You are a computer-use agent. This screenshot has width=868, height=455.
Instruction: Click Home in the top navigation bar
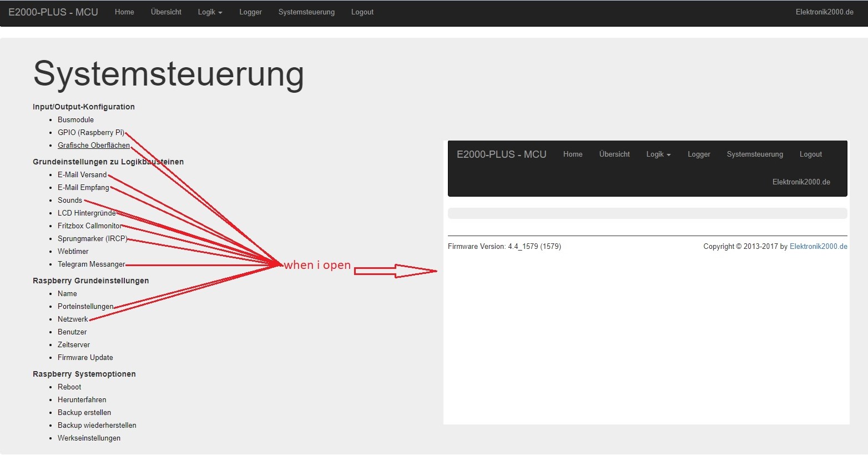tap(124, 12)
